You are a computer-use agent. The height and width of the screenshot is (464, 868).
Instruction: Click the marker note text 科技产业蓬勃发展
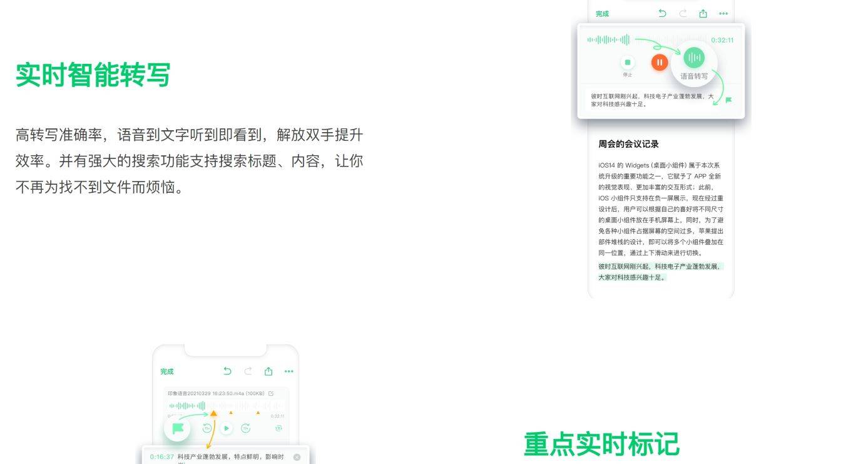[231, 458]
